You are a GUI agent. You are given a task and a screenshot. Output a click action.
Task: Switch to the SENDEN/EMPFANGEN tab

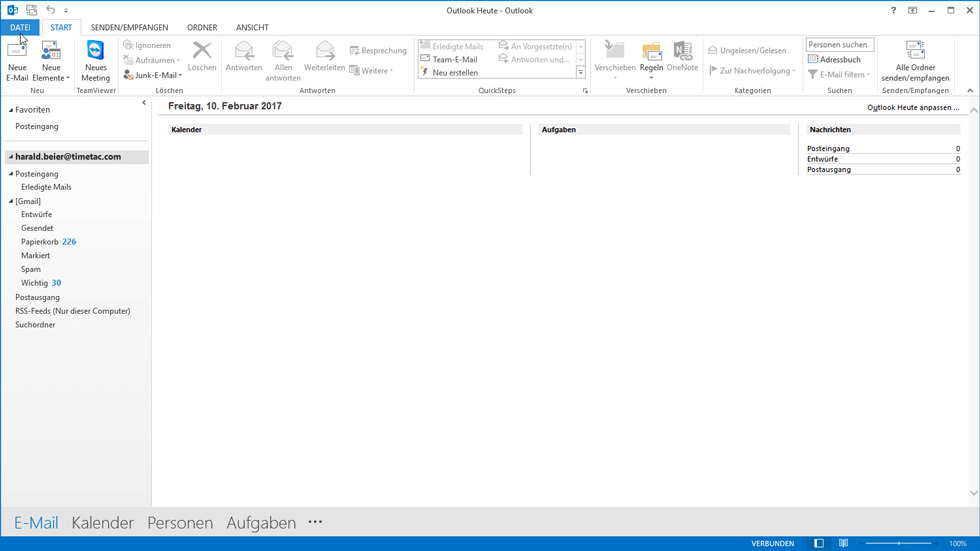click(129, 27)
